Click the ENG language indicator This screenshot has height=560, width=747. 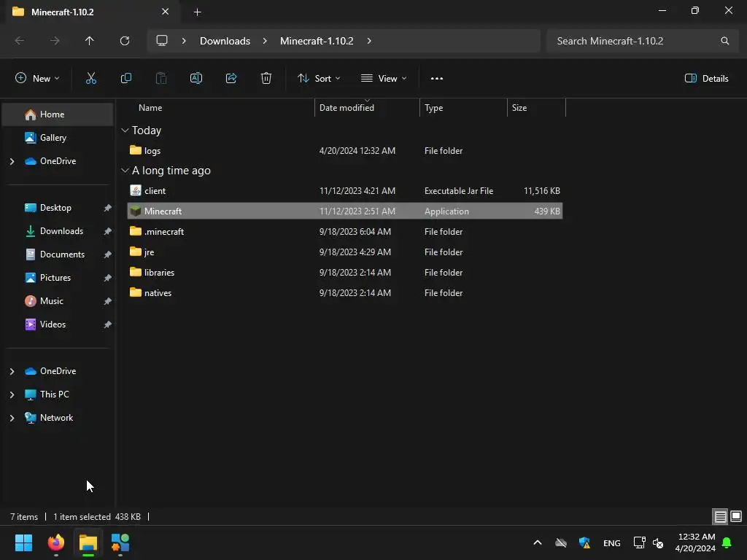[612, 542]
